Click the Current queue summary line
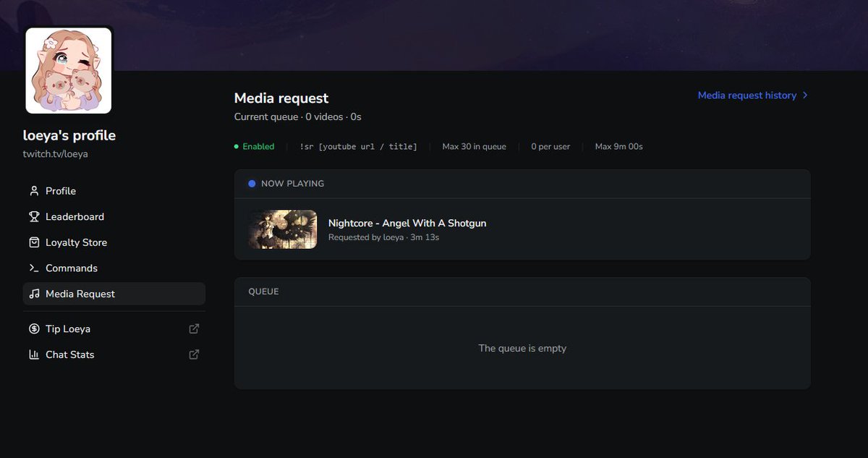 298,116
